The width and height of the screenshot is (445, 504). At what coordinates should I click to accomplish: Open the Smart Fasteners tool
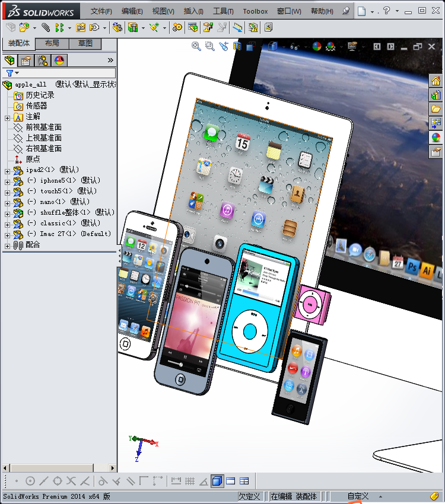(x=81, y=28)
